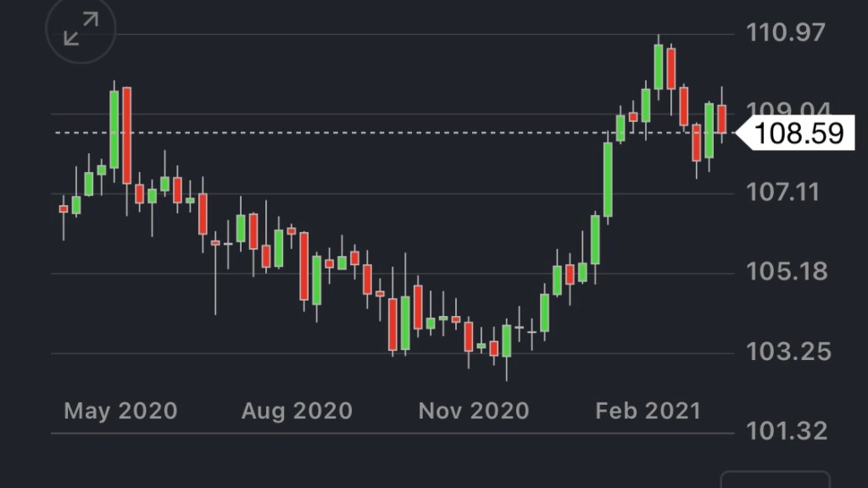Select the Nov 2020 date label
The image size is (868, 488).
[473, 412]
